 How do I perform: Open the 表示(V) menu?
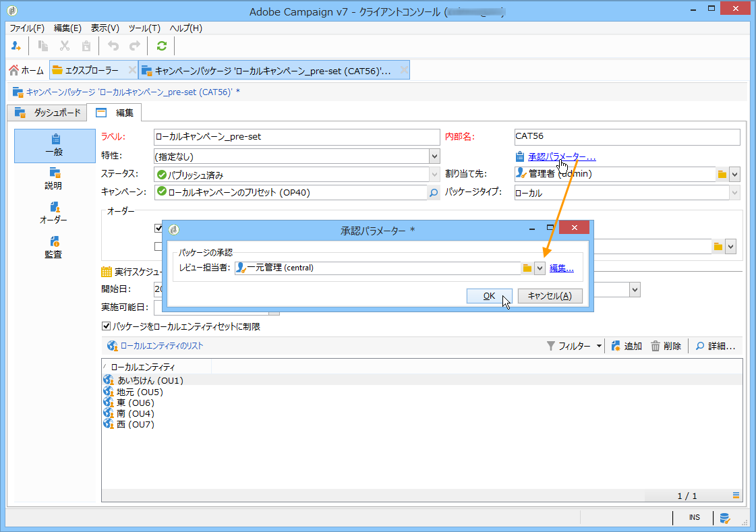tap(105, 28)
